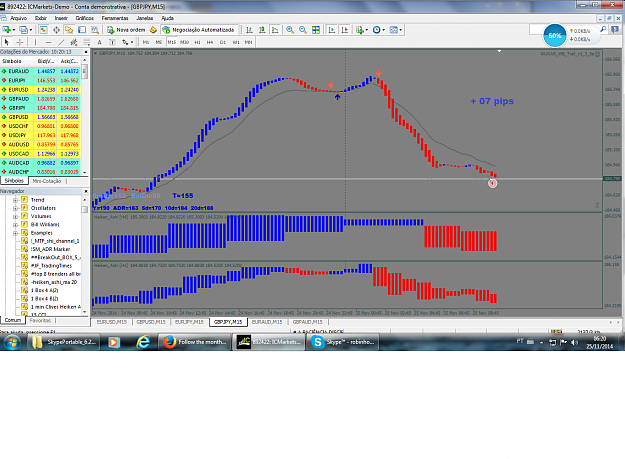Switch chart to candlesticks mode
Screen dimensions: 625x459
tap(262, 30)
